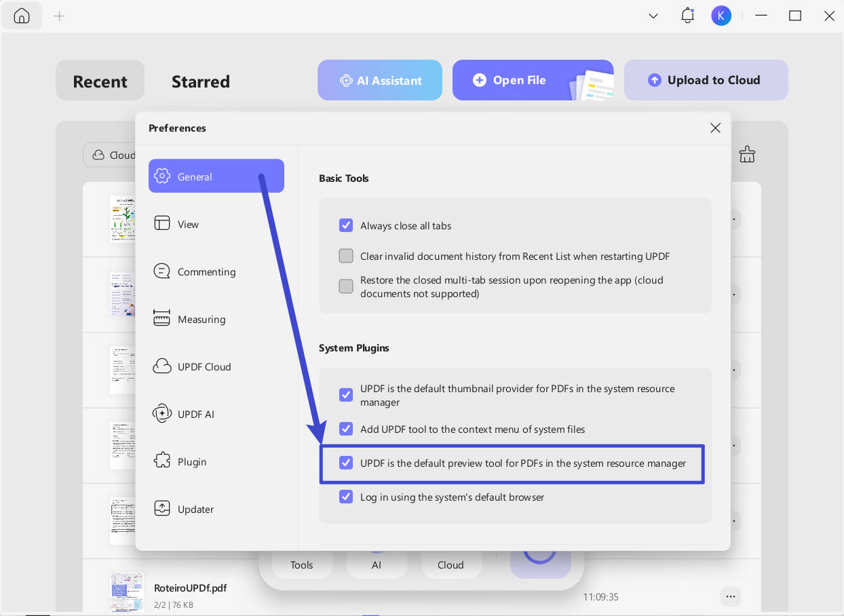844x616 pixels.
Task: Go to the Home tab icon
Action: [22, 16]
